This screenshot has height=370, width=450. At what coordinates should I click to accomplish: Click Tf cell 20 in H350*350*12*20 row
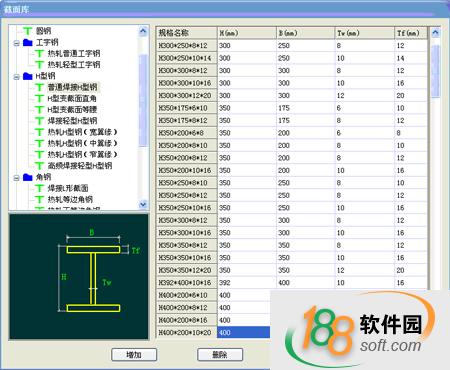pyautogui.click(x=411, y=270)
